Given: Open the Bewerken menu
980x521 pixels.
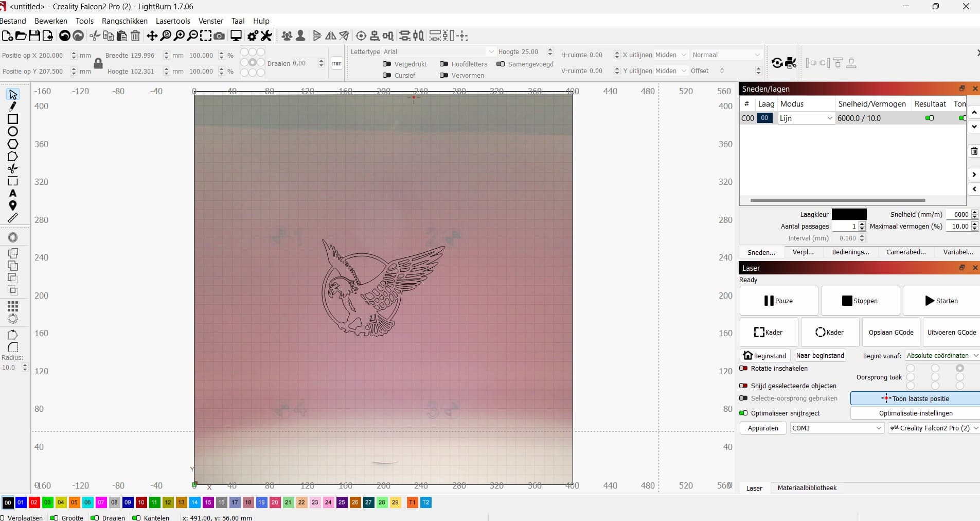Looking at the screenshot, I should [51, 21].
